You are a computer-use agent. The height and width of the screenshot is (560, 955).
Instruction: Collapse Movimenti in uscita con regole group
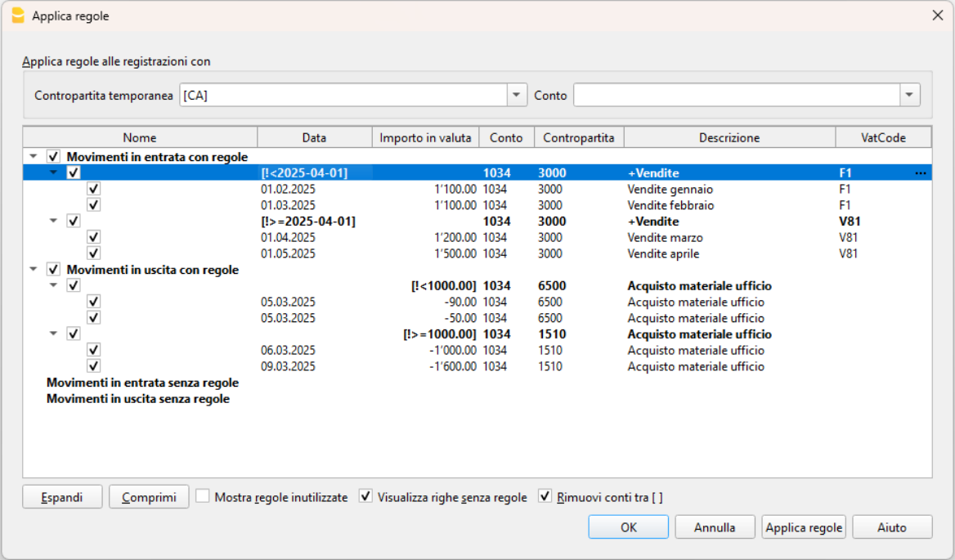coord(33,270)
